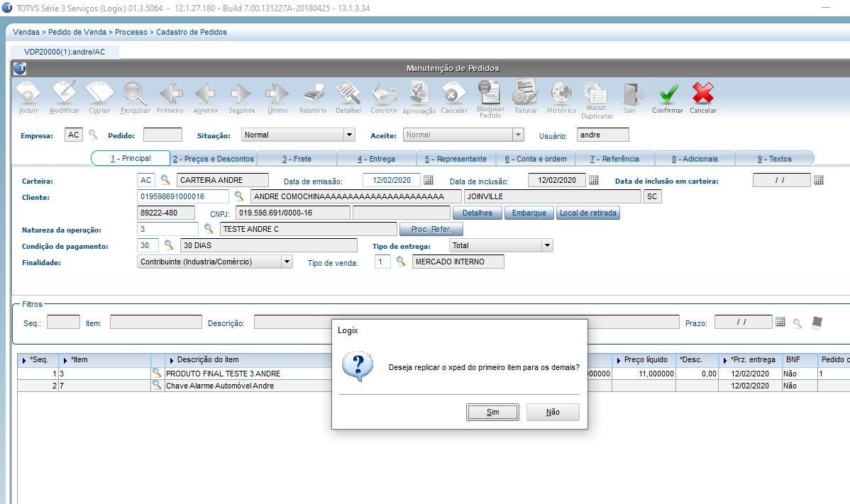Click Não in the Logix dialog
Image resolution: width=850 pixels, height=504 pixels.
coord(553,412)
